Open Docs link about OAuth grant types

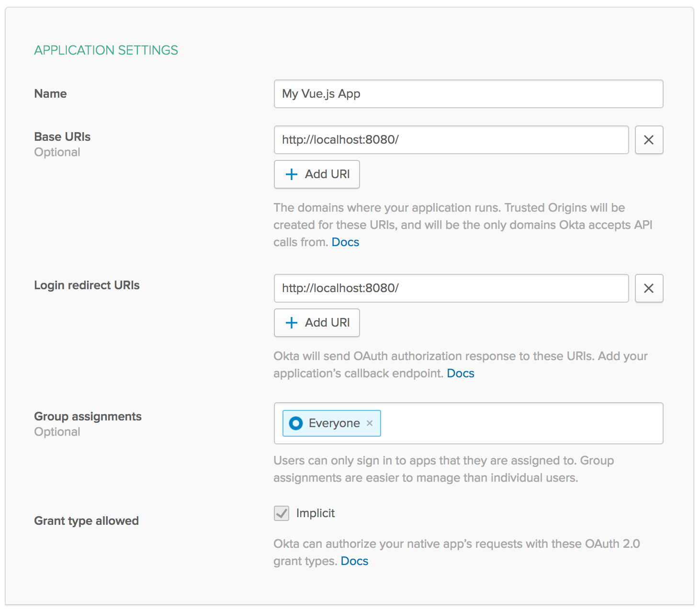coord(354,561)
